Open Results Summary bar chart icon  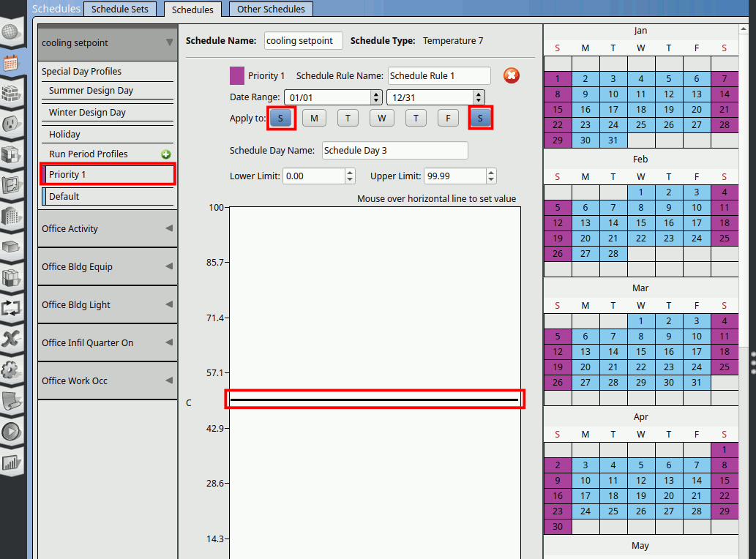point(10,462)
